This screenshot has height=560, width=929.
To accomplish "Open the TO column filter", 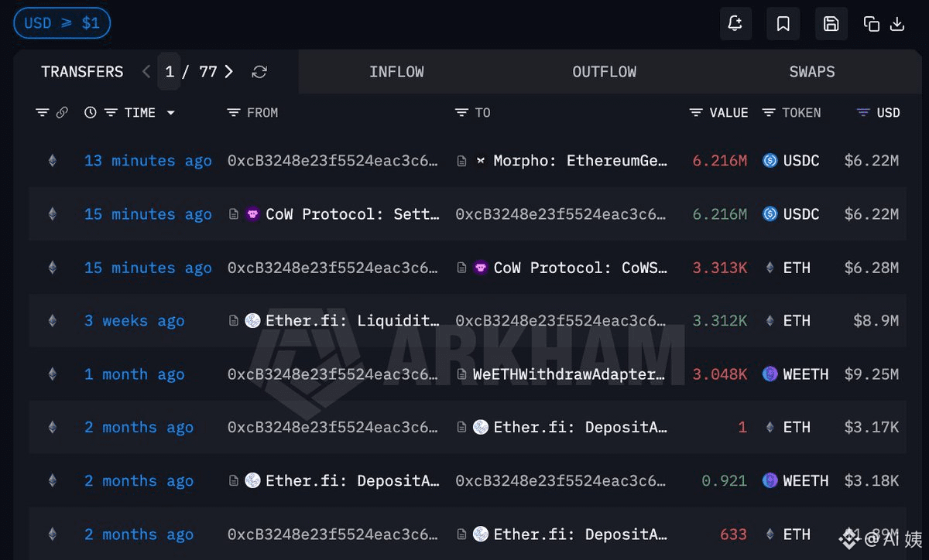I will (461, 113).
